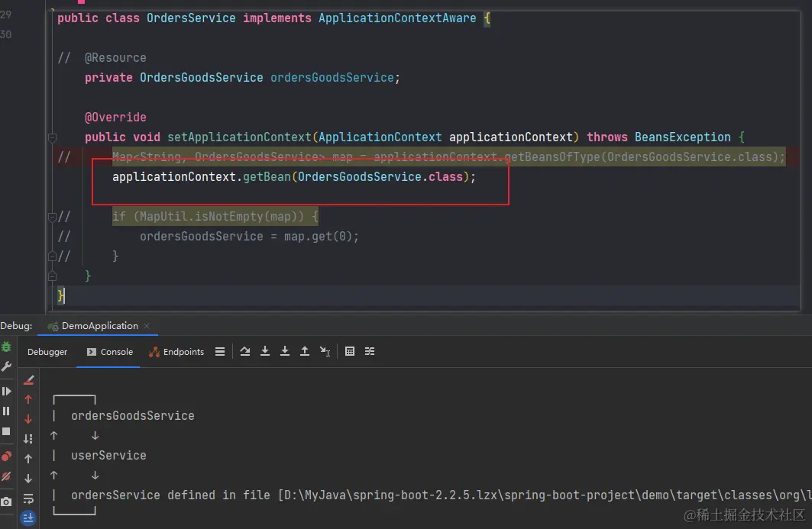Image resolution: width=812 pixels, height=529 pixels.
Task: Click the ApplicationContextAware interface name
Action: coord(397,18)
